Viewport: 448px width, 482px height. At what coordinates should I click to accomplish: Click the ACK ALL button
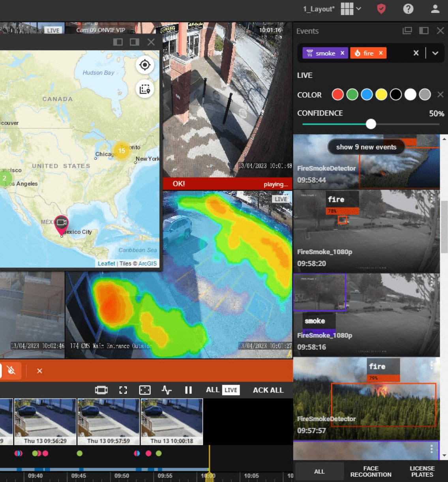click(x=268, y=390)
